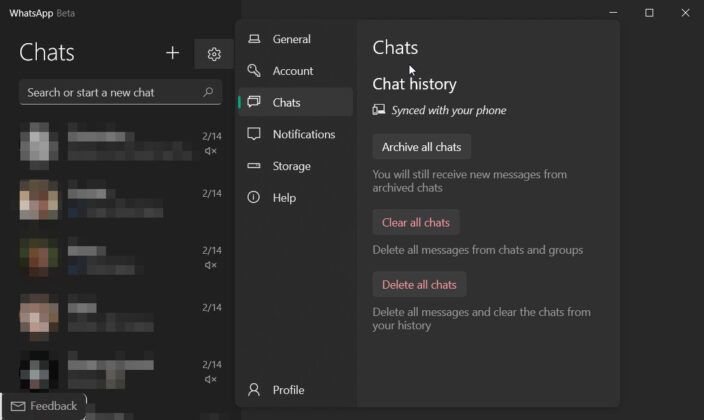Open the second chat in the list

pos(120,200)
